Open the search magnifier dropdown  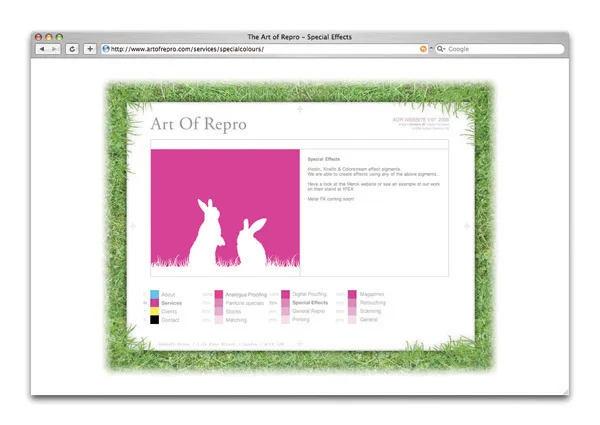pyautogui.click(x=441, y=49)
